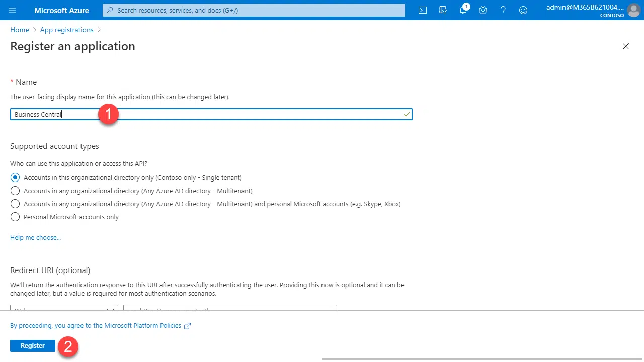Select Any Azure AD directory Multitenant option
The height and width of the screenshot is (362, 644).
(x=15, y=191)
